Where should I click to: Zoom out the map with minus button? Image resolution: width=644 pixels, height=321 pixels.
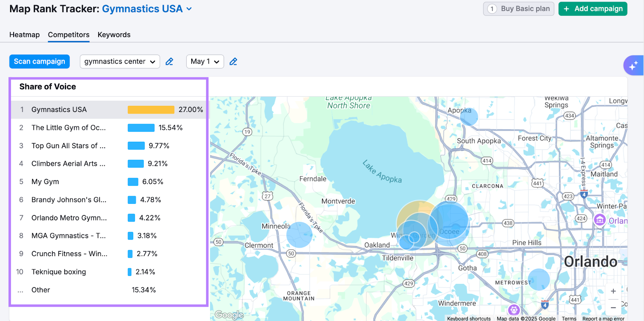(x=613, y=307)
